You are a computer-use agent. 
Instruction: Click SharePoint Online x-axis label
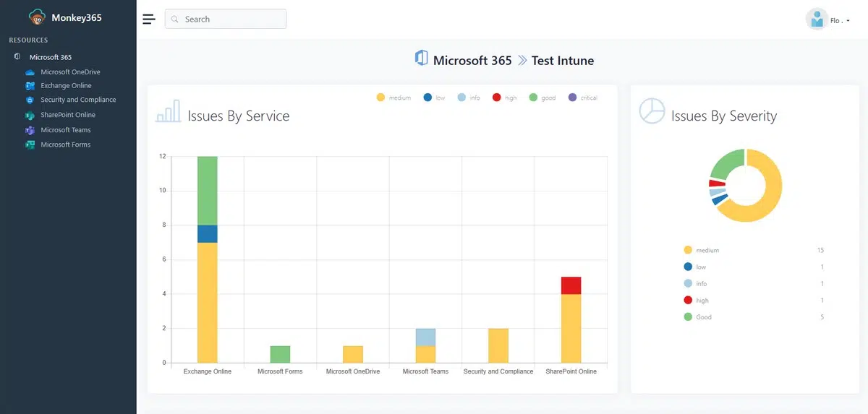click(x=571, y=371)
